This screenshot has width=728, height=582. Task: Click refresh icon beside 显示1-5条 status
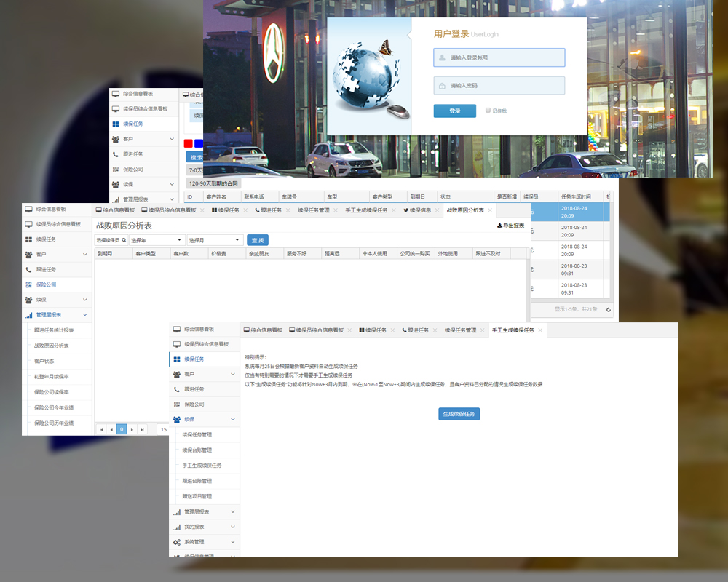(608, 310)
